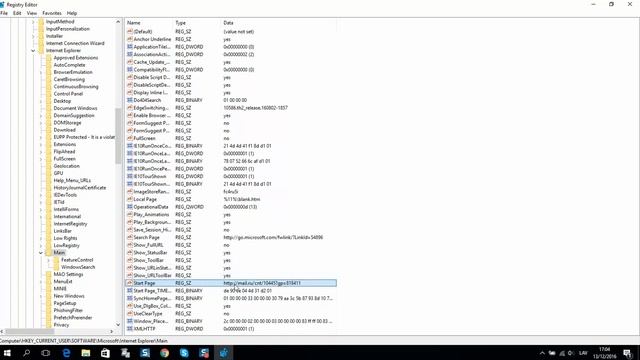Select the Control Panel key
This screenshot has width=640, height=360.
point(68,94)
